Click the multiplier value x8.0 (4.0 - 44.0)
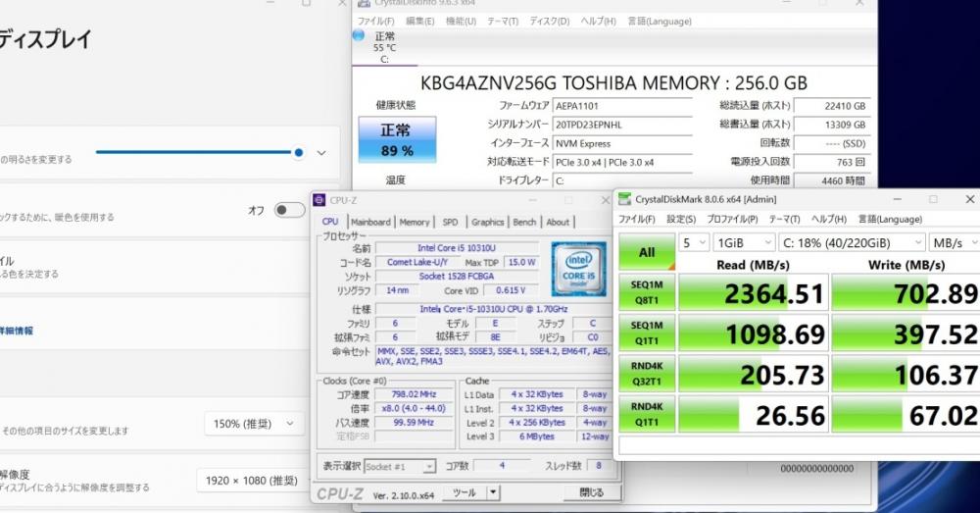This screenshot has width=980, height=513. coord(414,408)
